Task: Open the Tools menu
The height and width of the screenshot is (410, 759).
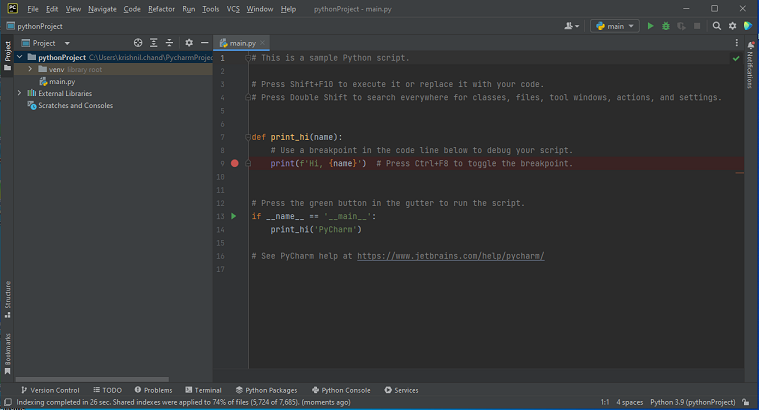Action: (211, 9)
